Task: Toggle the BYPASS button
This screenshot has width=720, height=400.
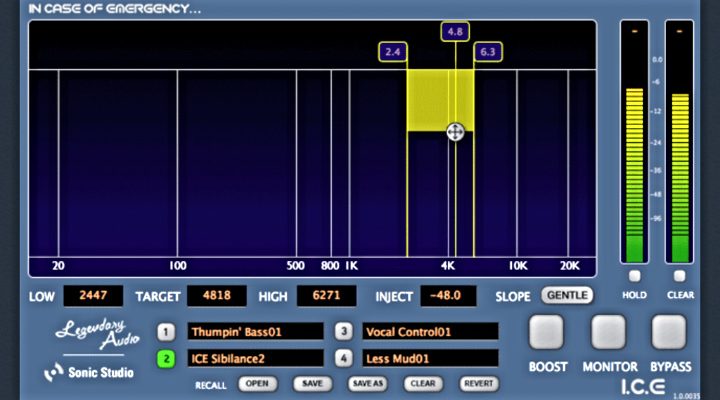Action: (669, 333)
